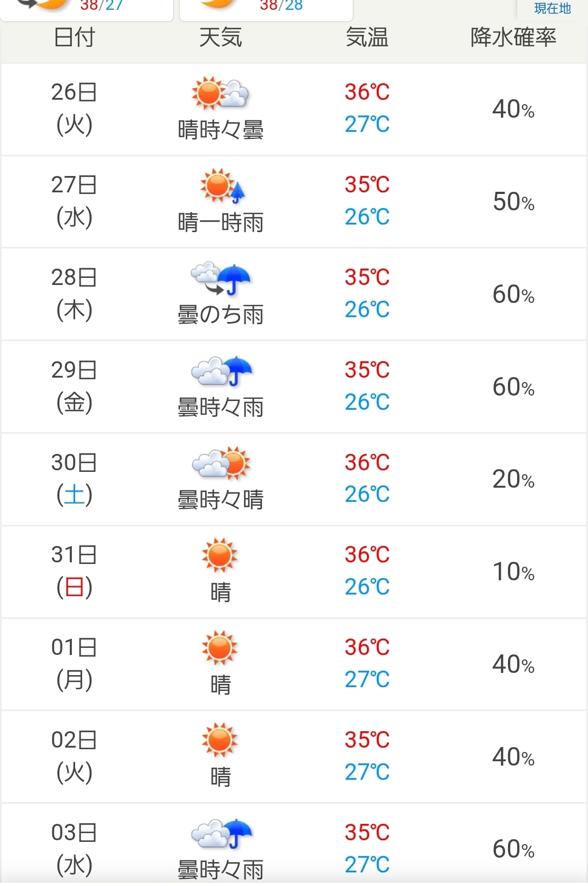Click the sunny icon for the 31st

(x=219, y=555)
